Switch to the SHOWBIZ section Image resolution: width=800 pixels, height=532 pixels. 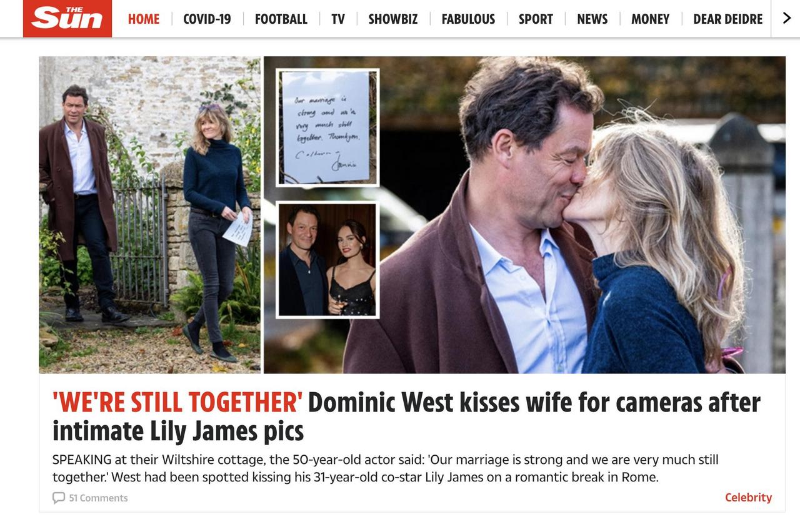coord(393,19)
